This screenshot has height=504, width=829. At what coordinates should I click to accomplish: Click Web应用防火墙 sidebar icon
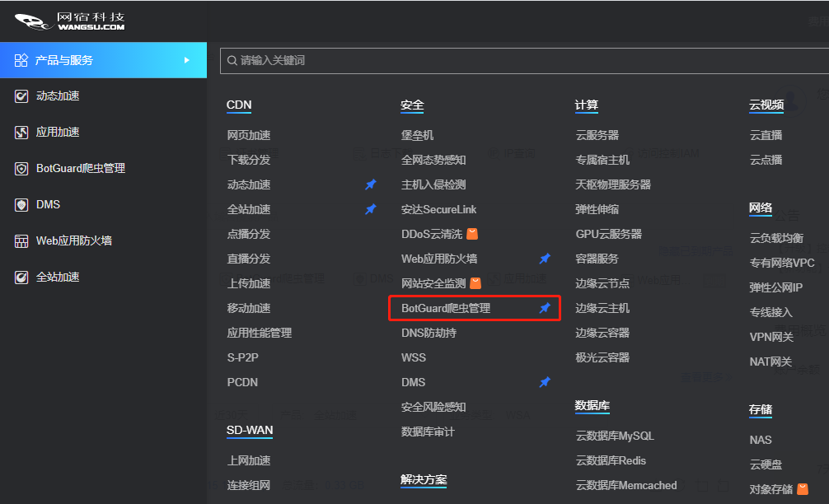[x=21, y=241]
